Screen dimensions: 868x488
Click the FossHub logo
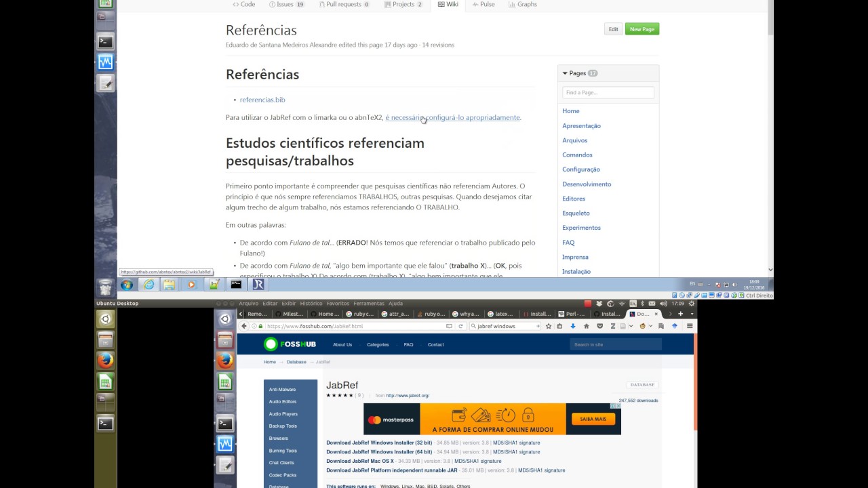pyautogui.click(x=290, y=344)
